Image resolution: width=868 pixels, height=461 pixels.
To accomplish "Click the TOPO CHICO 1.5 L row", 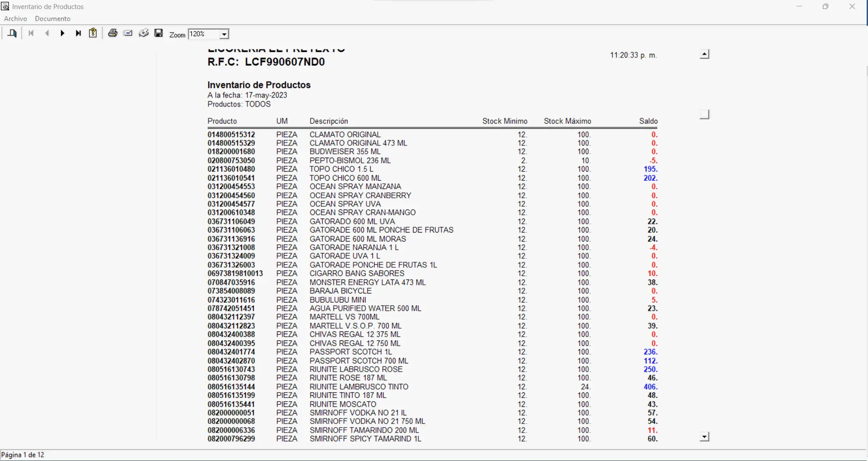I will pyautogui.click(x=341, y=169).
